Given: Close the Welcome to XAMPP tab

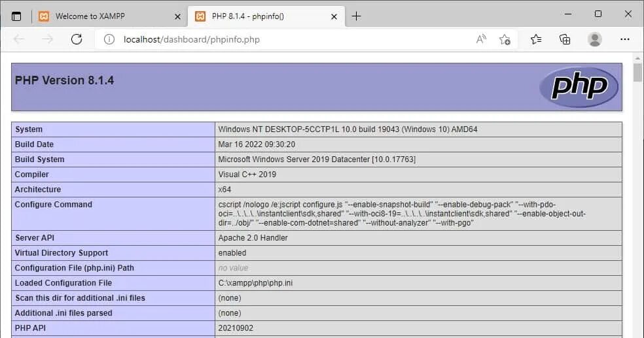Looking at the screenshot, I should tap(177, 16).
